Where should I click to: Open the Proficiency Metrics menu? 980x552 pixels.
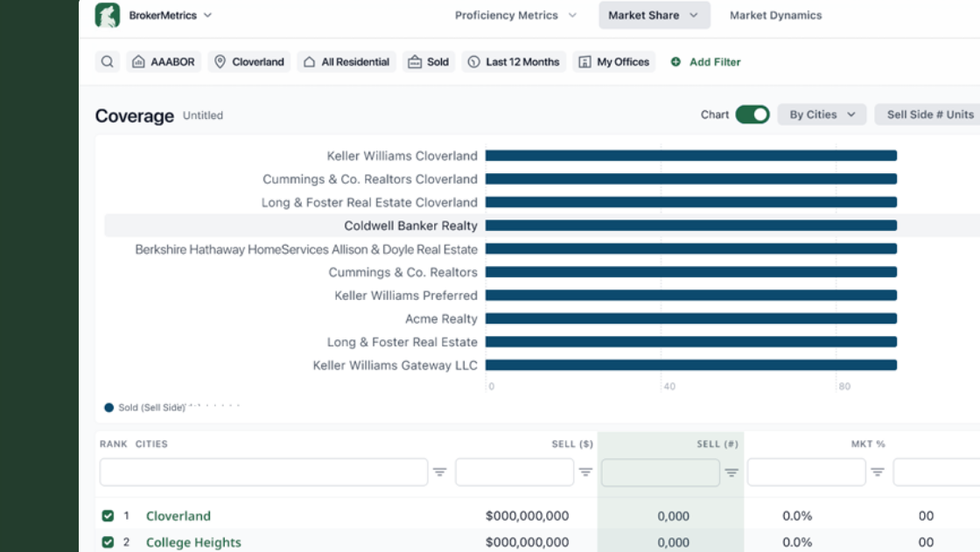(x=515, y=15)
